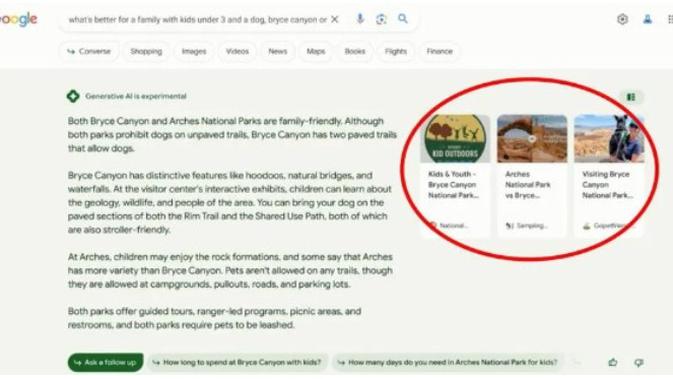This screenshot has width=673, height=379.
Task: Open the dog photo source card thumbnail
Action: (609, 139)
